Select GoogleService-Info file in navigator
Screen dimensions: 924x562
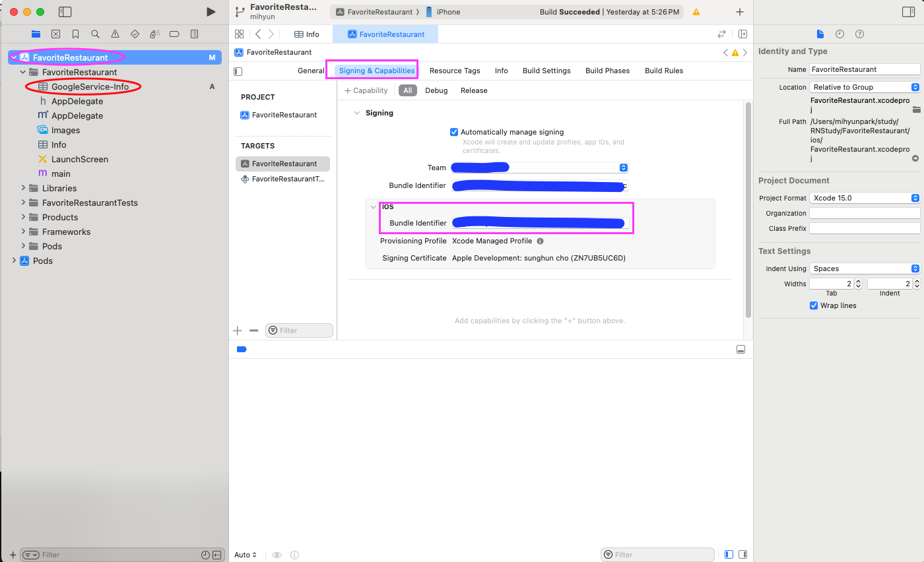90,86
